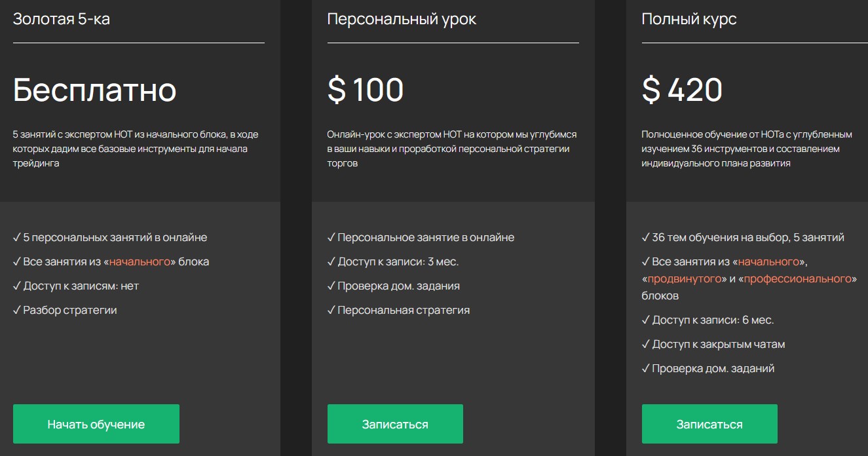Click checkmark beside Доступ к записи: 6 мес.
868x456 pixels.
point(646,320)
